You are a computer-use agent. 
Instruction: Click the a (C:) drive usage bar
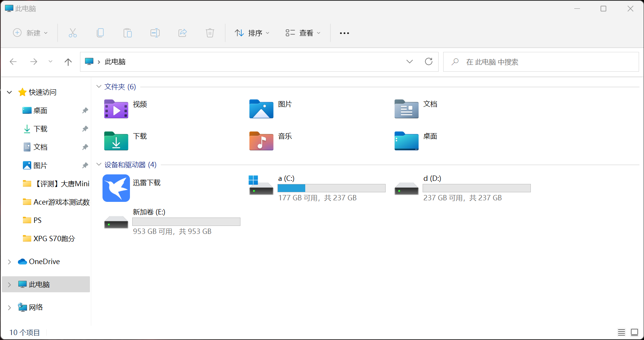coord(332,188)
